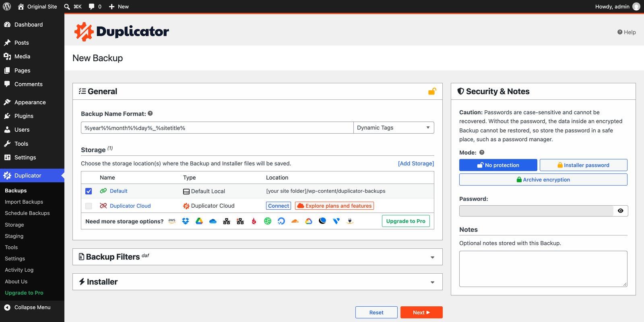Open the New content menu in admin bar
Viewport: 644px width, 322px height.
coord(119,6)
